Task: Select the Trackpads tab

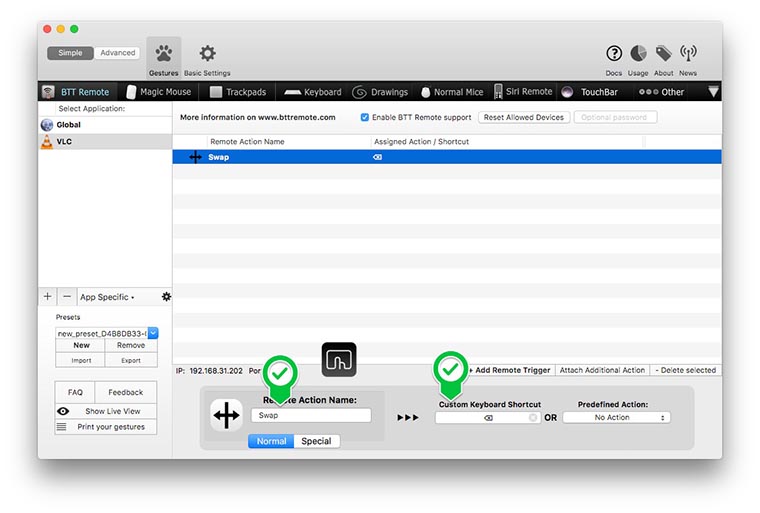Action: (238, 92)
